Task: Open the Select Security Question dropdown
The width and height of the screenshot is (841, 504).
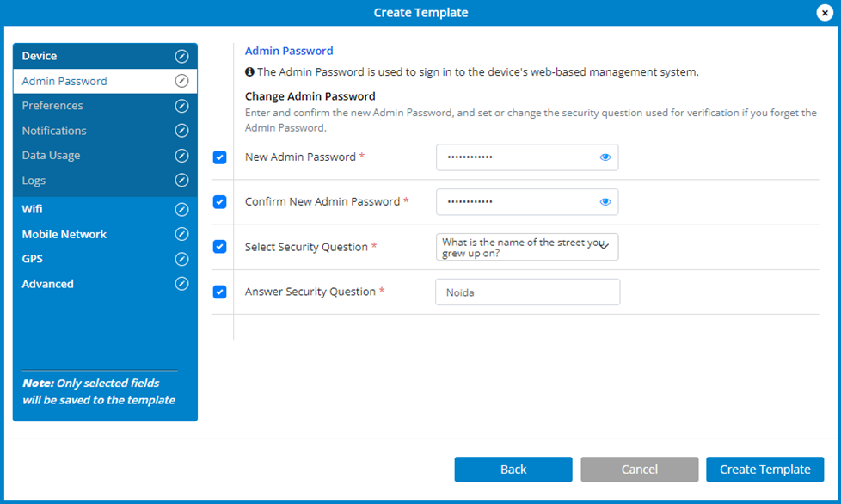Action: [526, 248]
